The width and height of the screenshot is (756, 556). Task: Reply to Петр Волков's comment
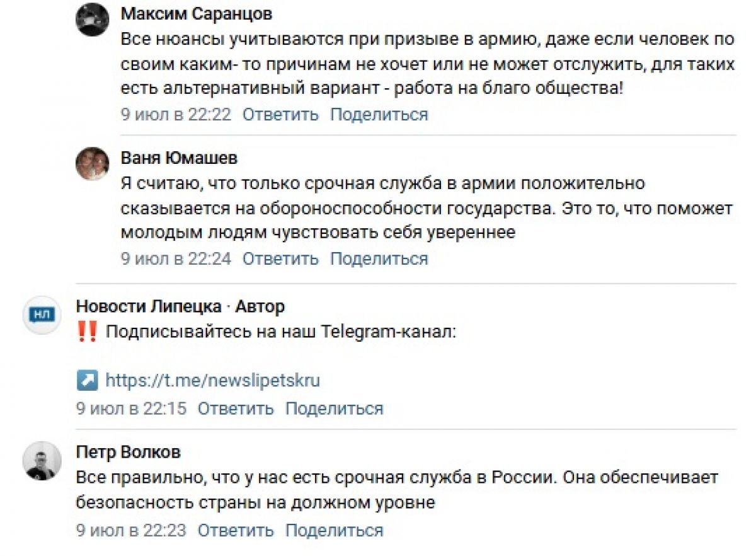pos(236,530)
